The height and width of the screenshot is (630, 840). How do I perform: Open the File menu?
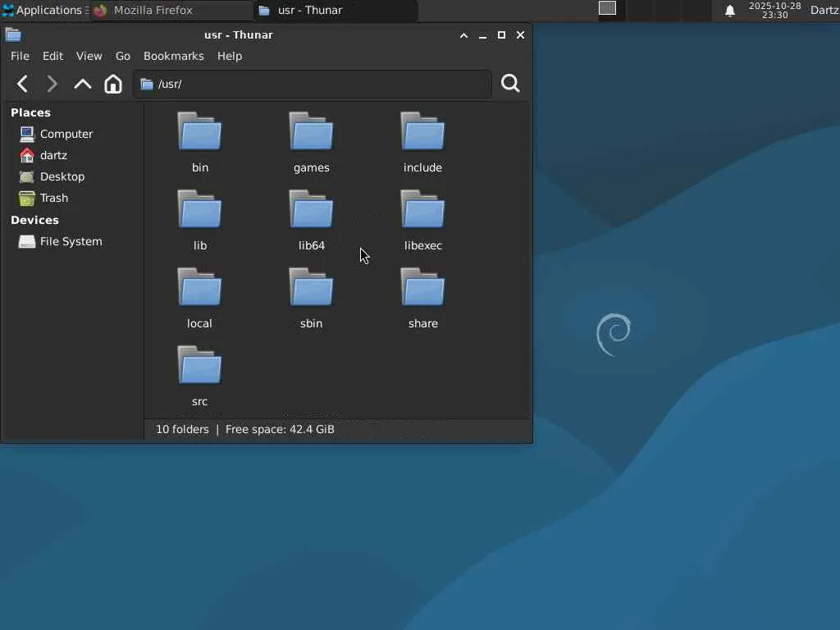coord(20,56)
